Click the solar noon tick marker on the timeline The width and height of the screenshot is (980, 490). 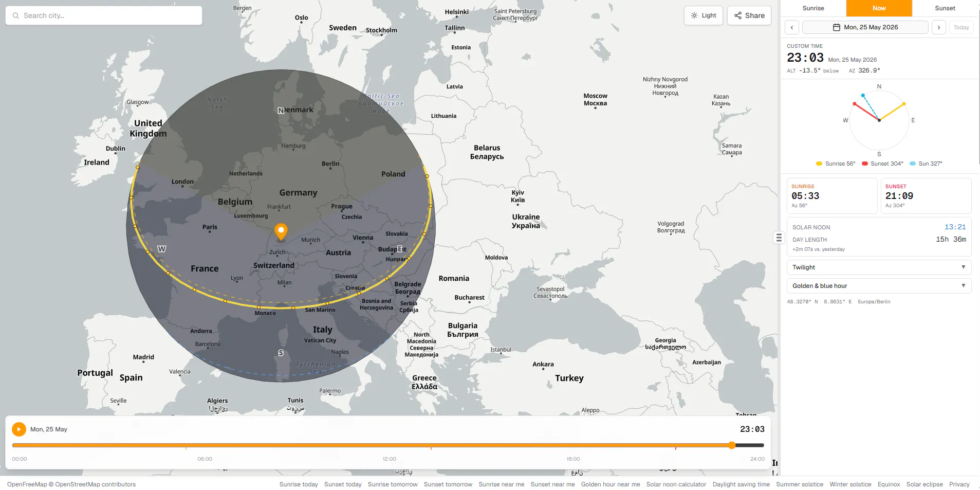point(431,448)
